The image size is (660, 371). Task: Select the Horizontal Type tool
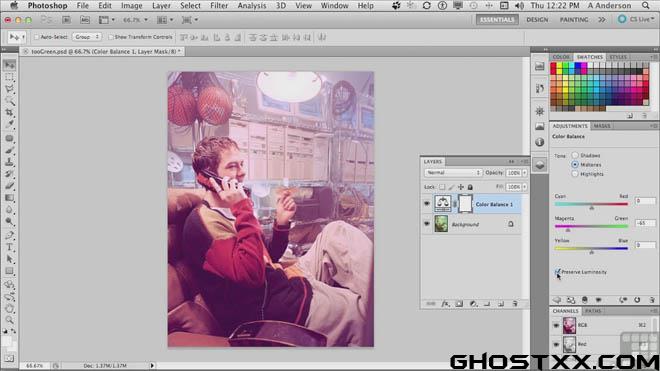coord(10,248)
